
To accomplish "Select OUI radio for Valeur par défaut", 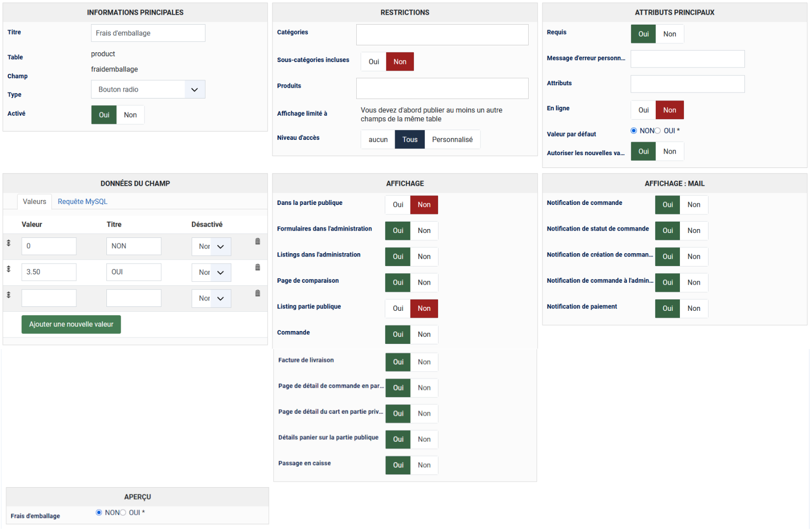I will click(x=657, y=131).
